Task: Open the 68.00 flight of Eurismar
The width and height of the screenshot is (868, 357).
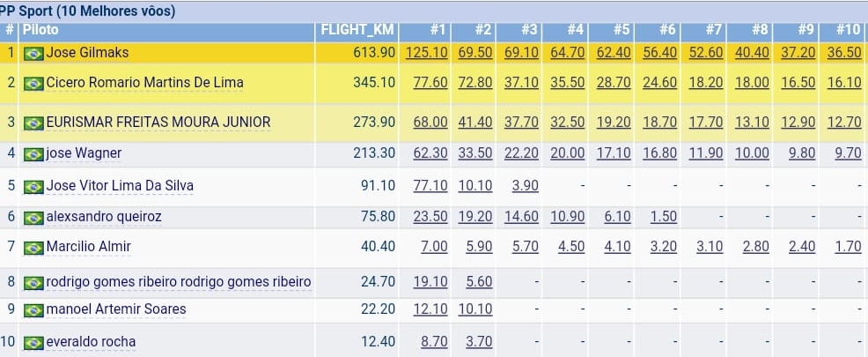Action: coord(430,122)
